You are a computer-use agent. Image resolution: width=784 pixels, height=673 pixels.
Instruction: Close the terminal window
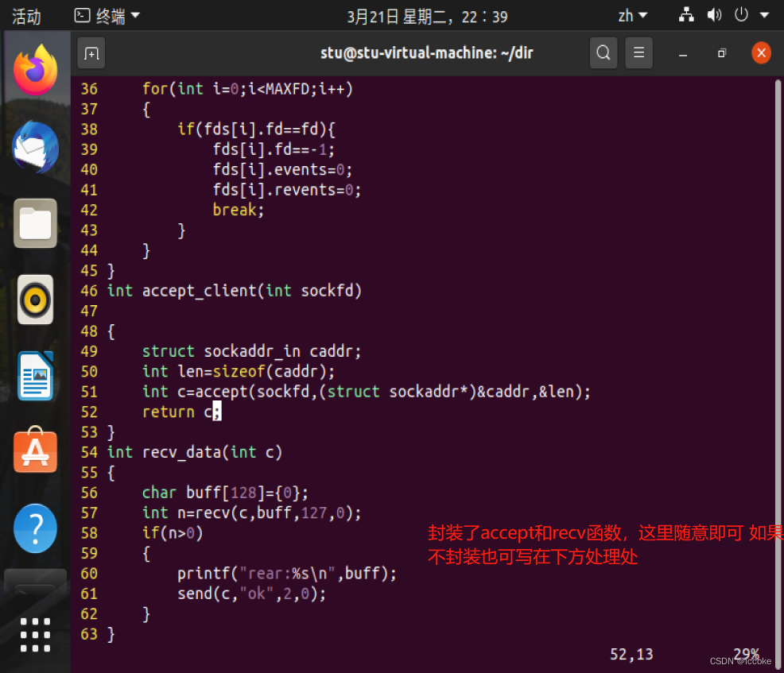(x=761, y=52)
